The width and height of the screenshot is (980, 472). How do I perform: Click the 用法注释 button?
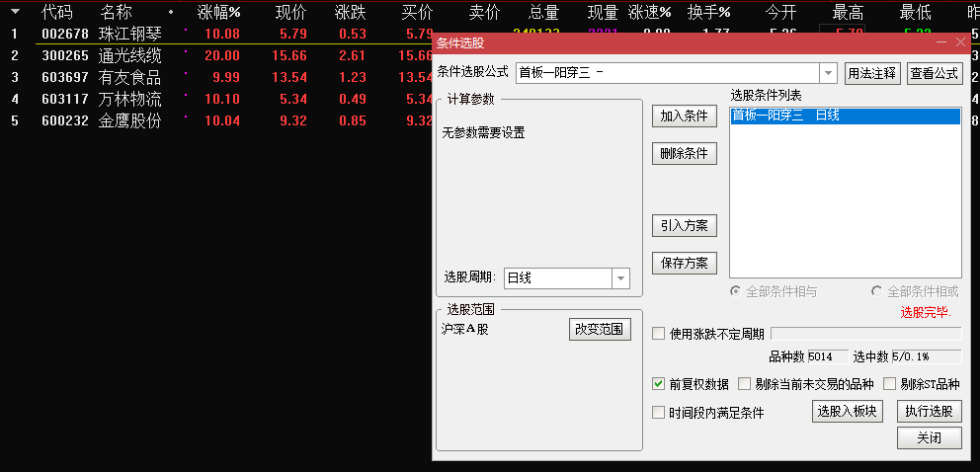(872, 73)
